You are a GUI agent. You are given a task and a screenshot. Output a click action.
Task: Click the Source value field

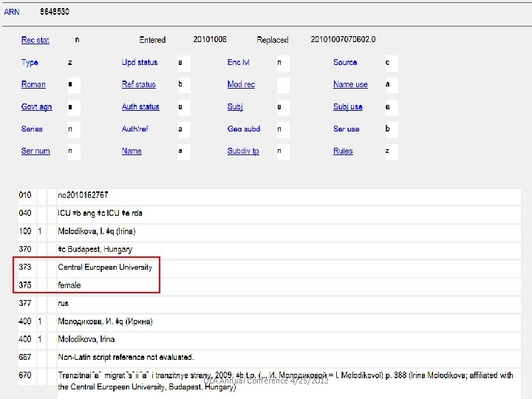click(390, 63)
